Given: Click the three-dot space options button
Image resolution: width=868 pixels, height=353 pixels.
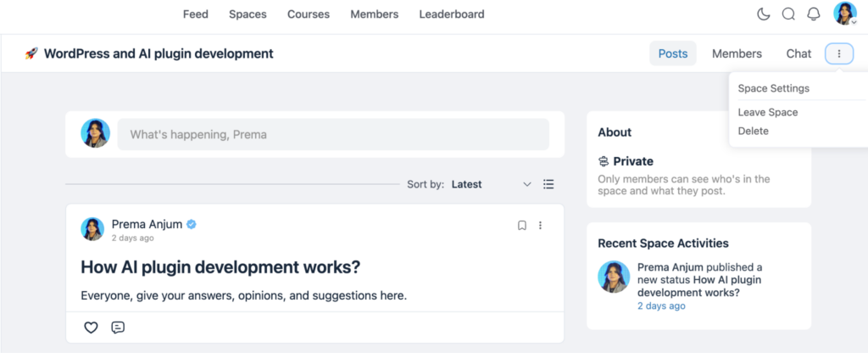Looking at the screenshot, I should coord(839,53).
